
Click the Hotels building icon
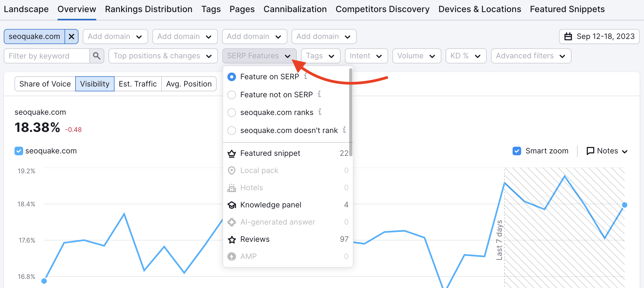(x=232, y=188)
